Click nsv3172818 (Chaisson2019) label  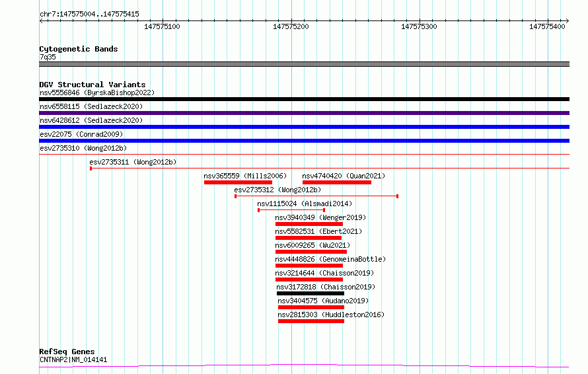326,287
